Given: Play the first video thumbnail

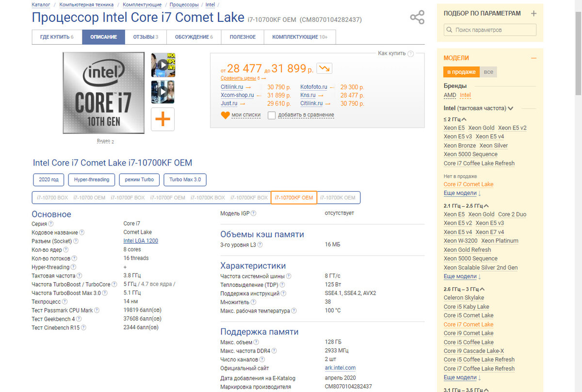Looking at the screenshot, I should coord(163,65).
